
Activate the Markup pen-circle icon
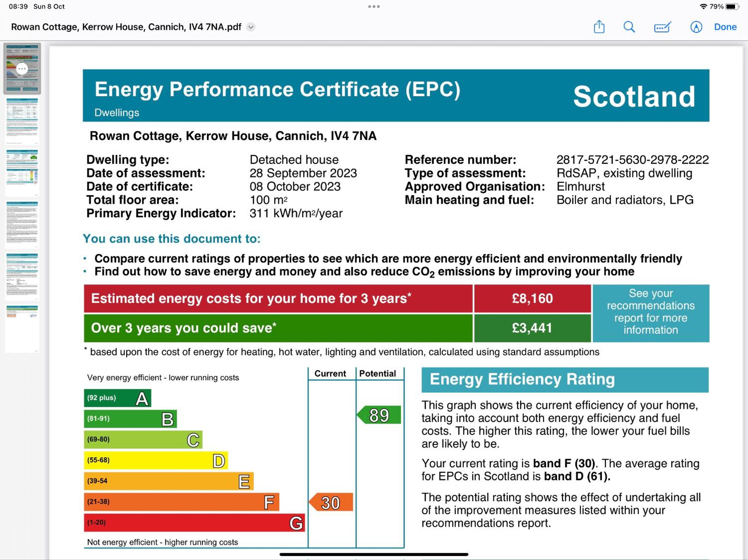click(696, 27)
